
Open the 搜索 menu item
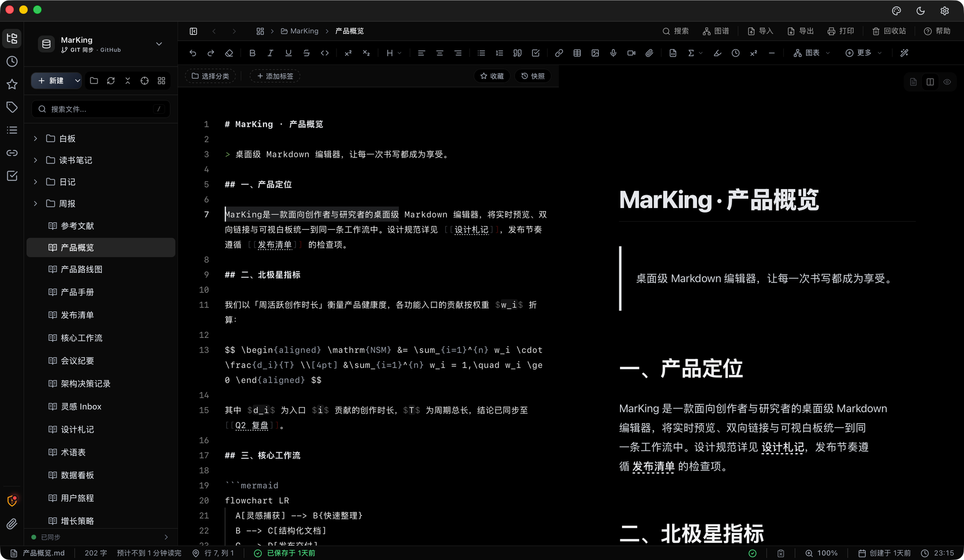676,31
